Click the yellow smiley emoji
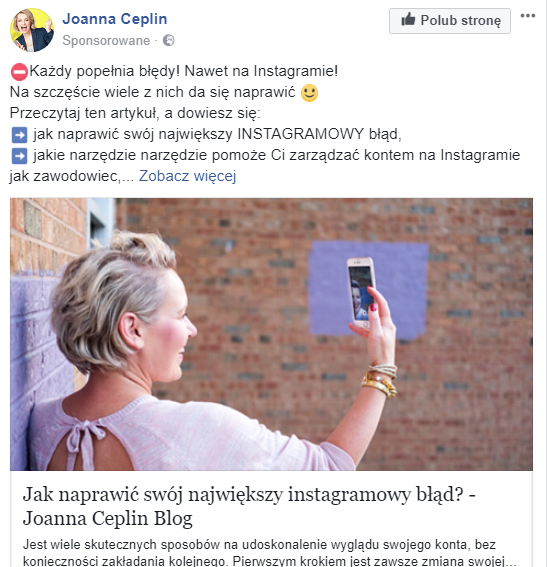The image size is (547, 567). tap(309, 93)
